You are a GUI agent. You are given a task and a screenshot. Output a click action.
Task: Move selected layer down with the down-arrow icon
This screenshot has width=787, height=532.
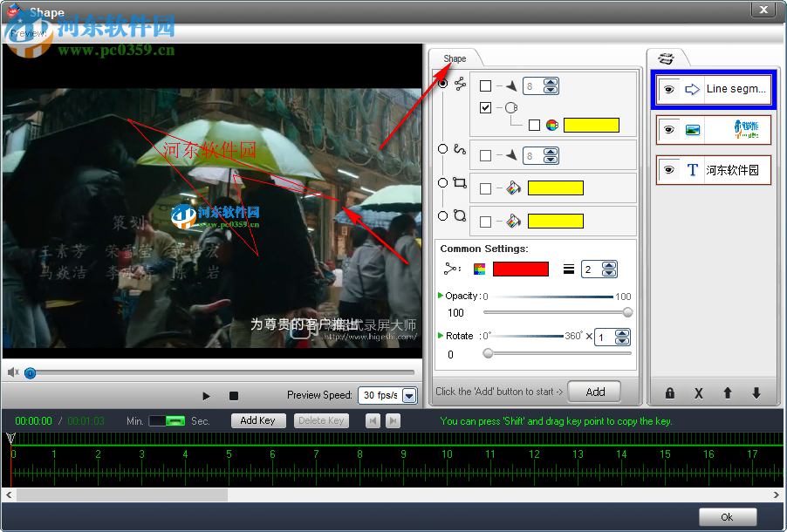tap(756, 393)
